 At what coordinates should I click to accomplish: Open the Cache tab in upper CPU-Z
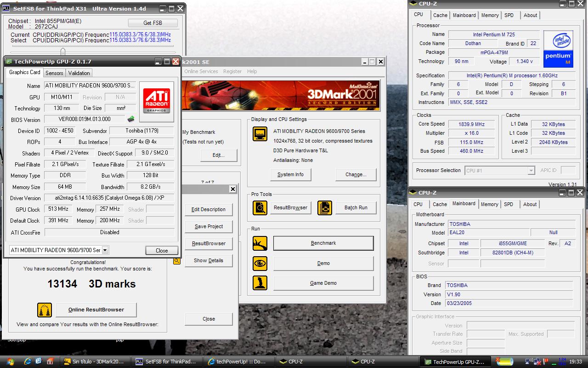pyautogui.click(x=440, y=15)
